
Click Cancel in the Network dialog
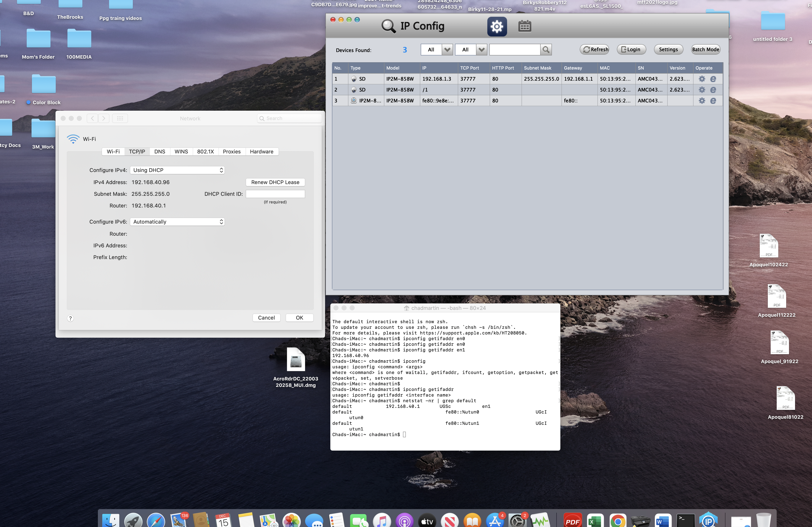[x=266, y=318]
